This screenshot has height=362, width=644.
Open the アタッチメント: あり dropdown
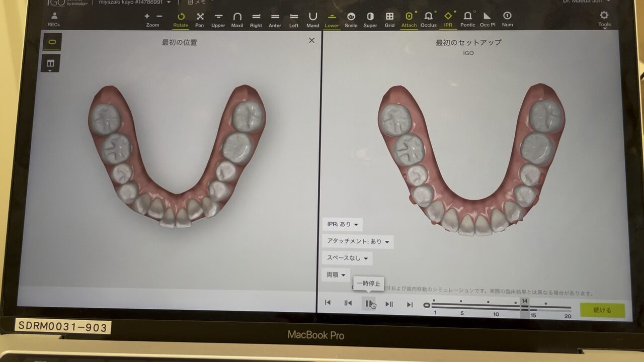point(358,242)
